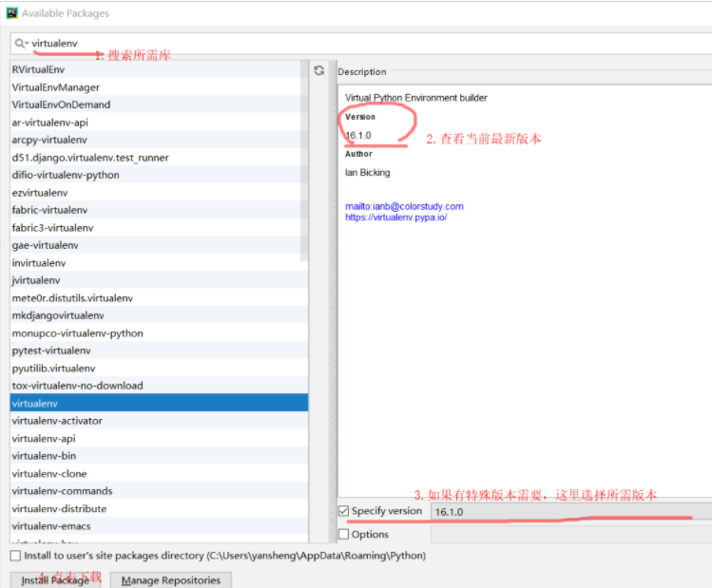Select the fabric3-virtualenv package
Screen dimensions: 712x588
tap(155, 228)
